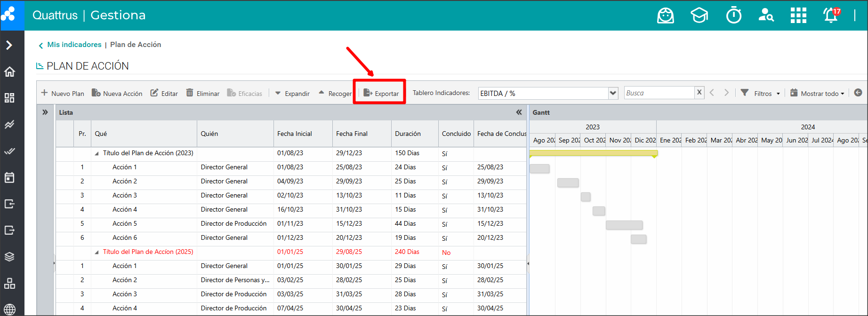Collapse the Título del Plan de Acción (2023) row

(97, 153)
